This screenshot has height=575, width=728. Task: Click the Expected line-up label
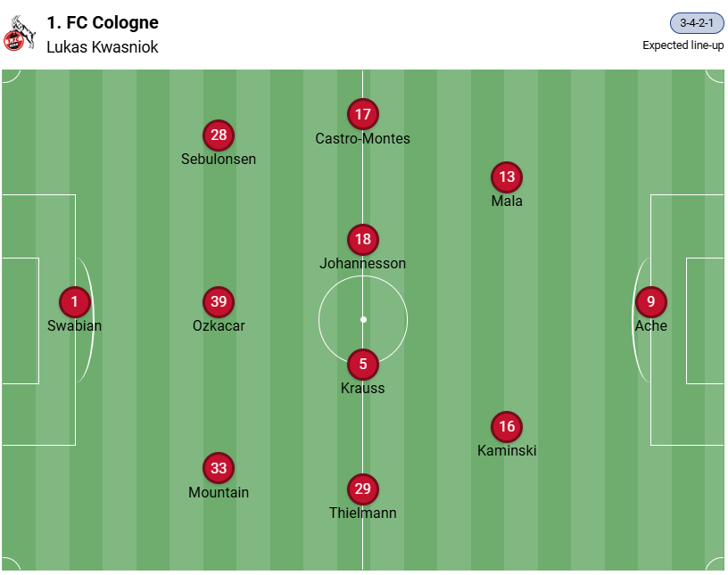(683, 45)
